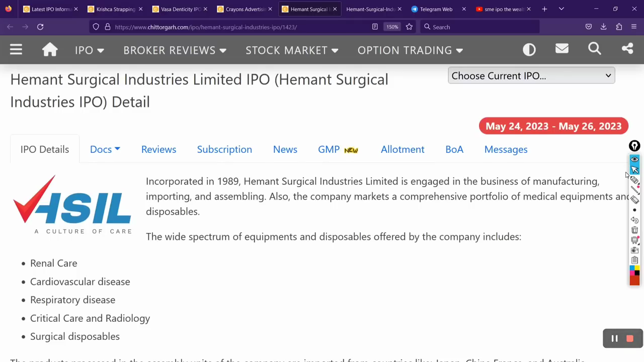644x362 pixels.
Task: Expand the Broker Reviews menu
Action: pyautogui.click(x=175, y=50)
